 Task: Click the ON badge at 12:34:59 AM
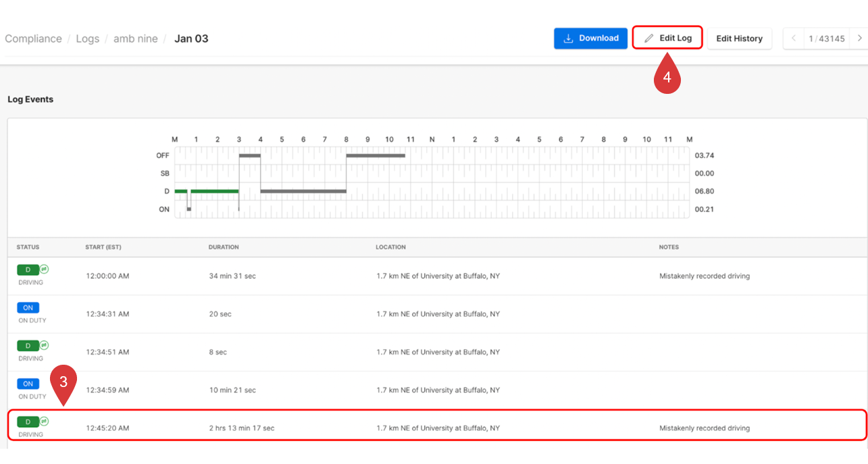coord(28,384)
